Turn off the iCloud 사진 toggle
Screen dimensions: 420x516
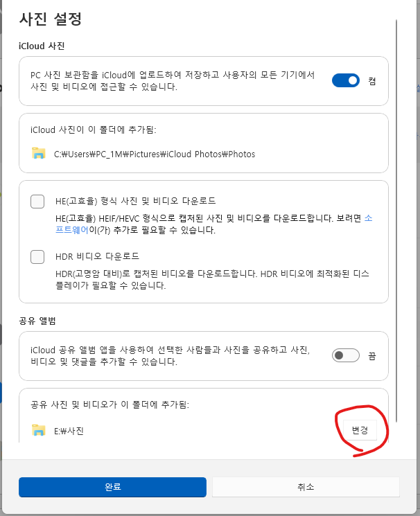[346, 80]
